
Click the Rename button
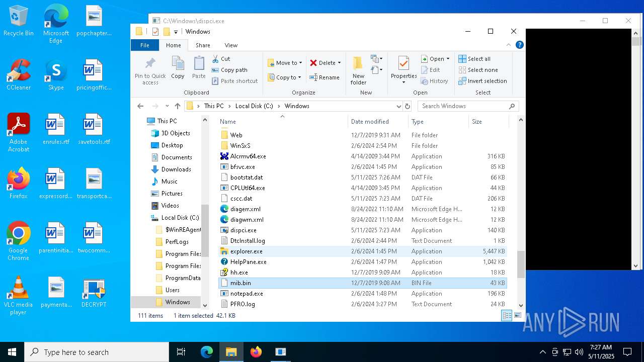pyautogui.click(x=325, y=77)
